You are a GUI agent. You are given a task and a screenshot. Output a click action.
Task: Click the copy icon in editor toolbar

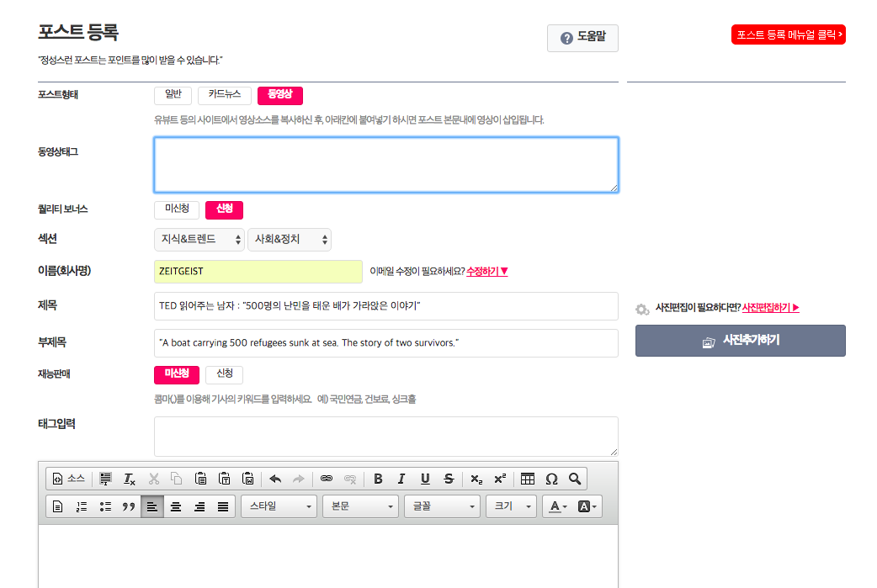[x=177, y=479]
